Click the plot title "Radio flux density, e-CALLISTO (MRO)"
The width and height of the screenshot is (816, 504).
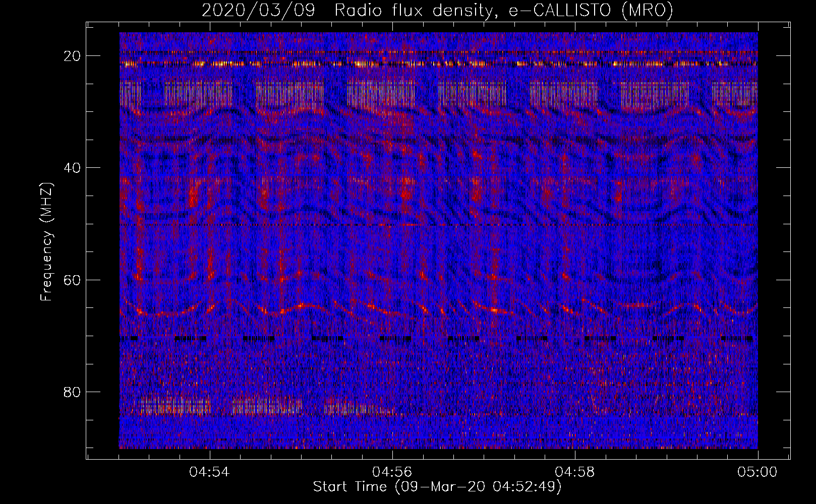pos(504,11)
